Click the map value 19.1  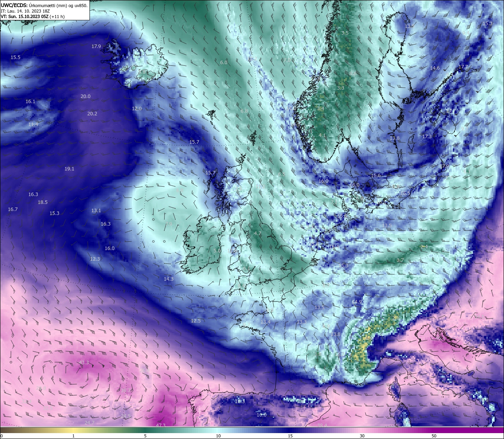(x=69, y=169)
